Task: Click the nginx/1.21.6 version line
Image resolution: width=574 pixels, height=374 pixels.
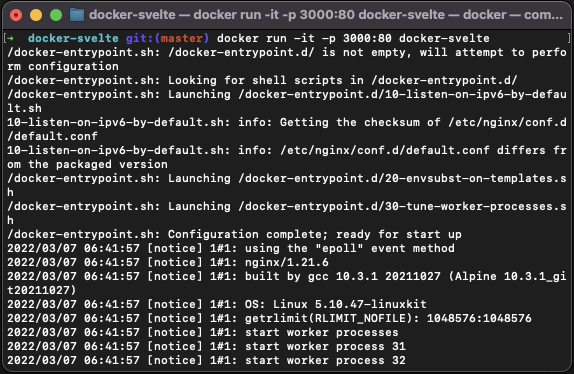Action: 168,262
